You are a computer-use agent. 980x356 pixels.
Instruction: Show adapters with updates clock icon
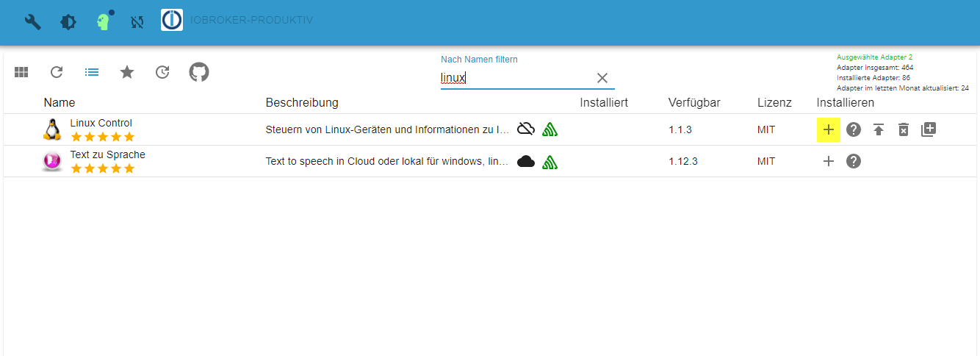(x=162, y=72)
